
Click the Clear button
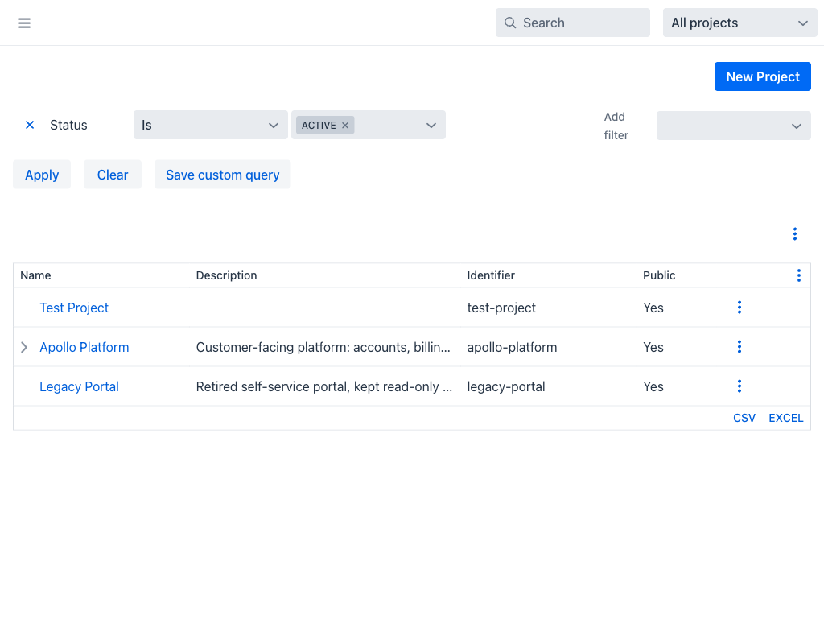click(x=113, y=175)
